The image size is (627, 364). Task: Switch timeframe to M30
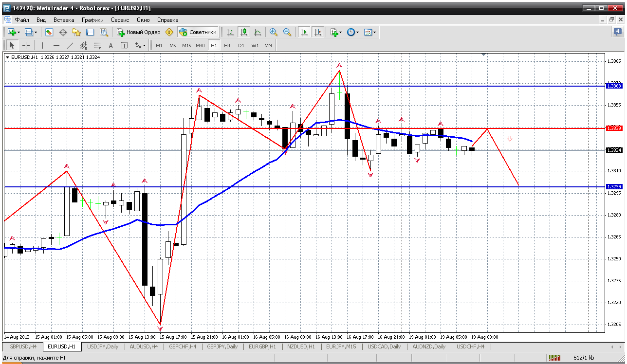coord(200,45)
